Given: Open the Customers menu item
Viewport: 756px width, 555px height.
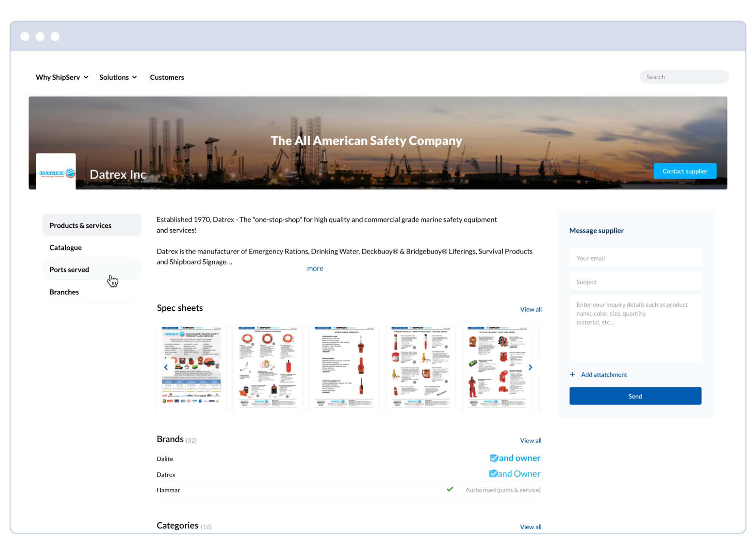Looking at the screenshot, I should click(167, 77).
